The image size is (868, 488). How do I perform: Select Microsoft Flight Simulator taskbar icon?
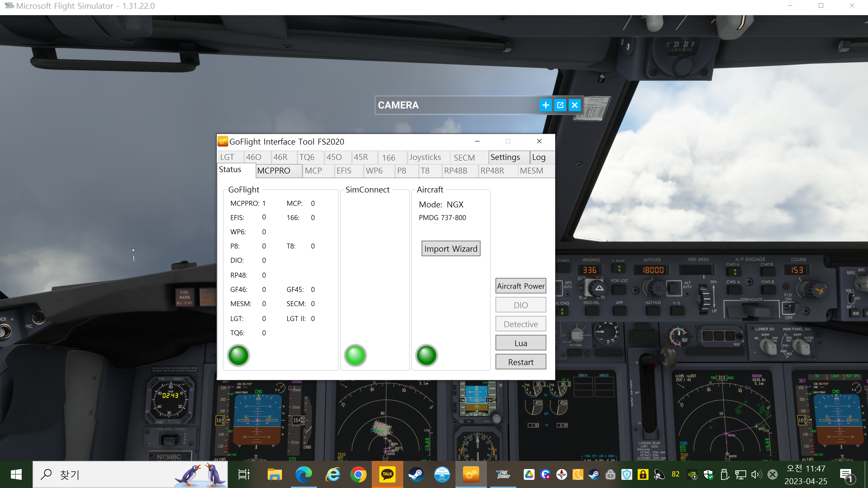click(x=503, y=474)
